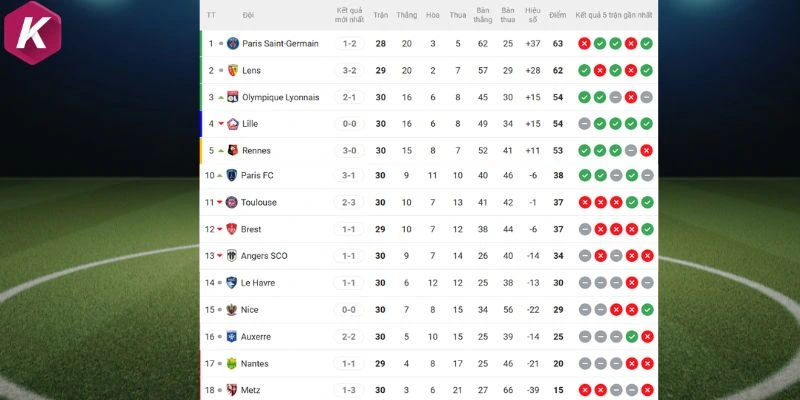The width and height of the screenshot is (800, 400).
Task: Click the Metz club crest
Action: [233, 389]
